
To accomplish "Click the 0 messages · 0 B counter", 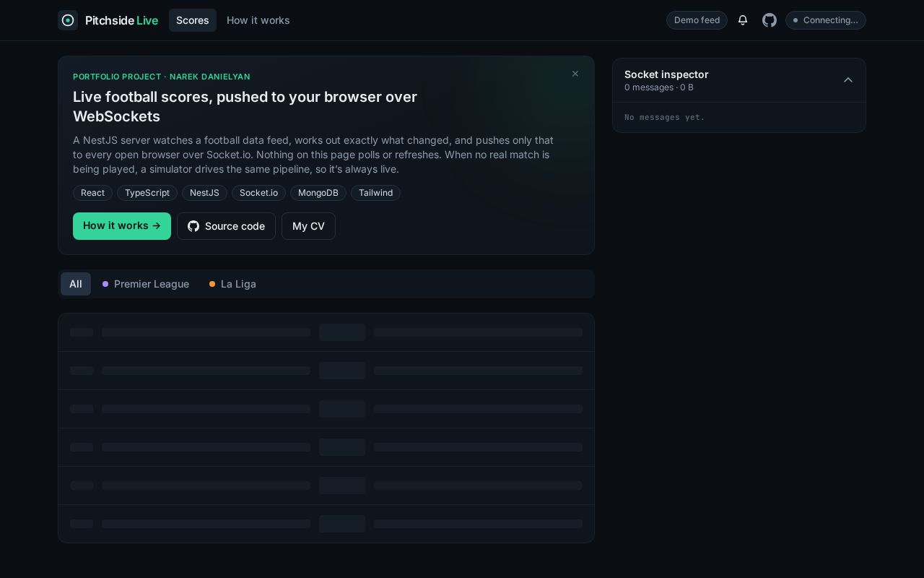I will (x=659, y=87).
